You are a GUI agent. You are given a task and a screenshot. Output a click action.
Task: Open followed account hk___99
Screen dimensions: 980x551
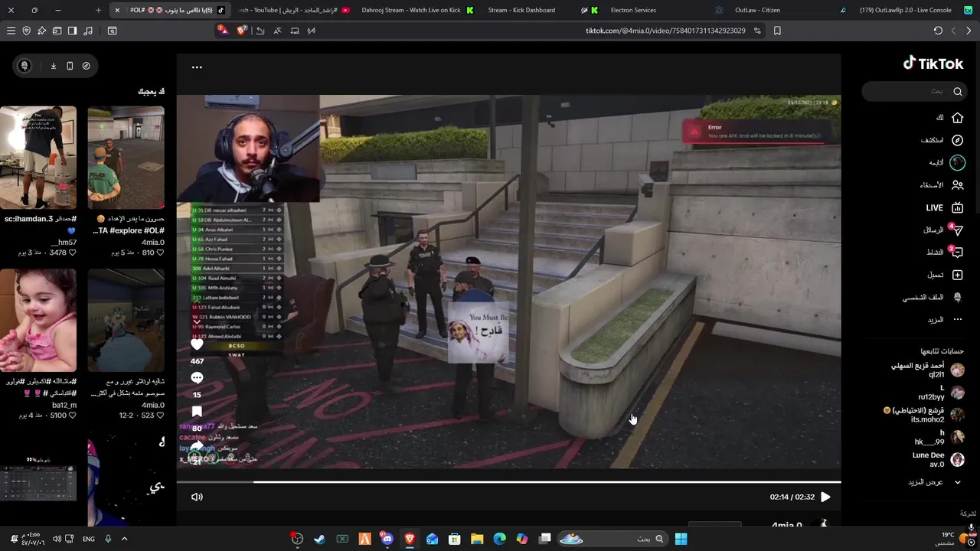point(939,437)
